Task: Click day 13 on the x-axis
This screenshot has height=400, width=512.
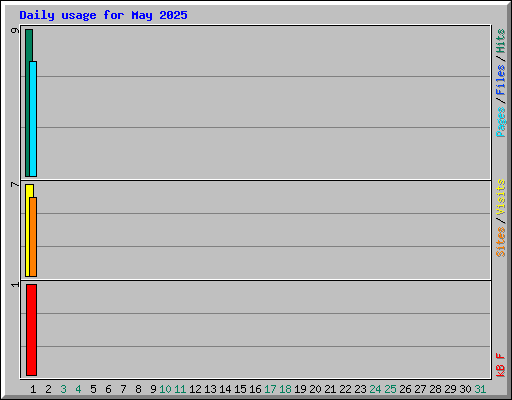Action: click(210, 389)
